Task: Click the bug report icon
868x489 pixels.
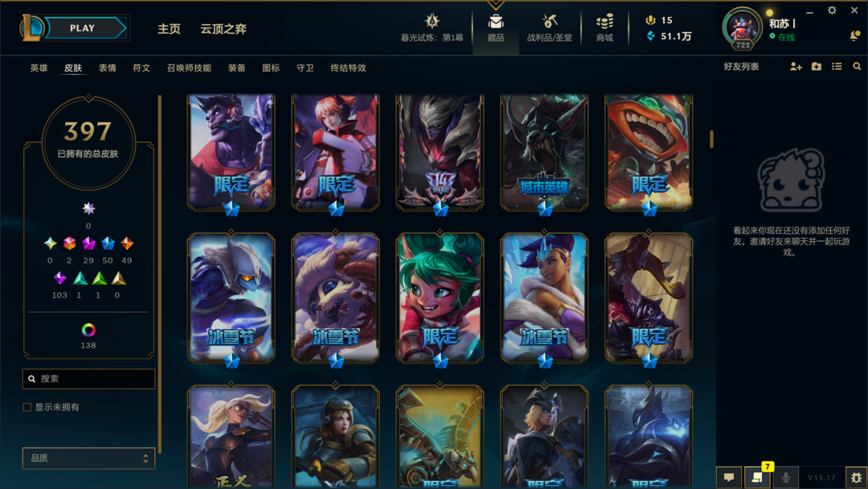Action: 857,477
